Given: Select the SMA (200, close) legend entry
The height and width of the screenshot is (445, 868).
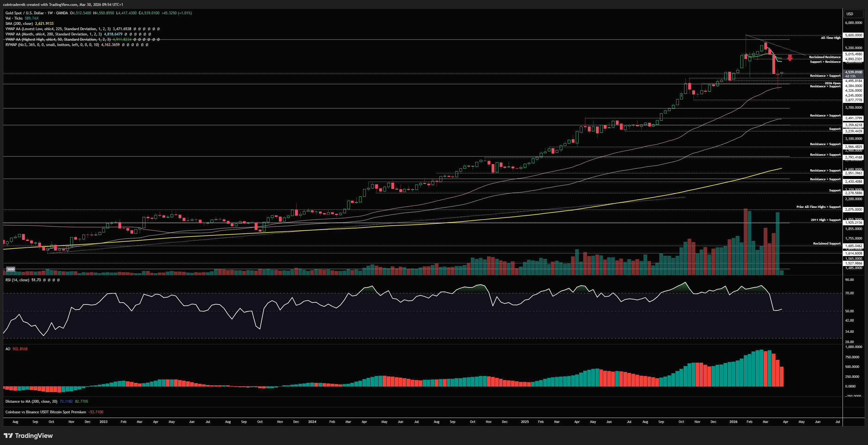Looking at the screenshot, I should [x=19, y=24].
